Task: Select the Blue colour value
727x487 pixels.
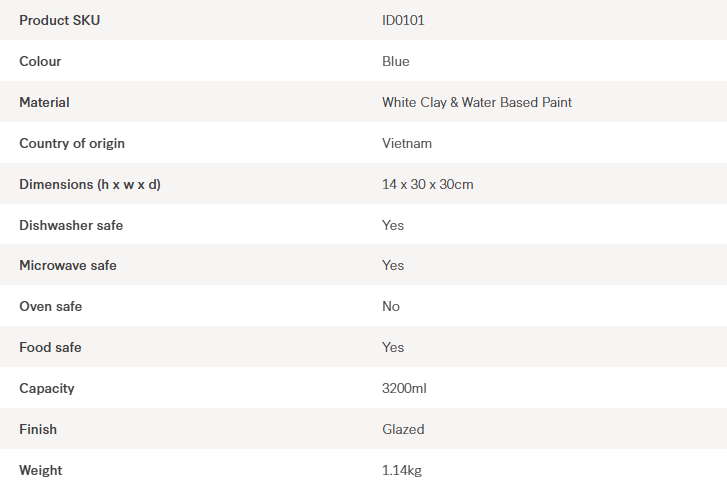Action: click(396, 61)
